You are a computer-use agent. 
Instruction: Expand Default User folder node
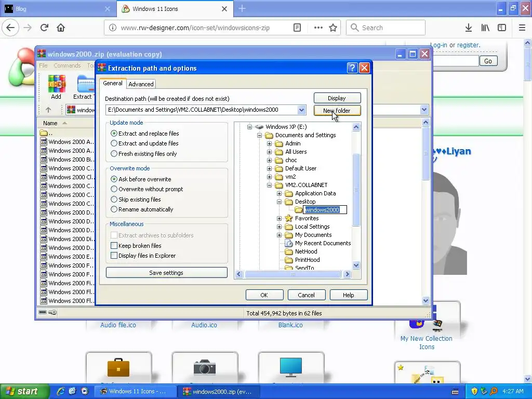[x=270, y=168]
